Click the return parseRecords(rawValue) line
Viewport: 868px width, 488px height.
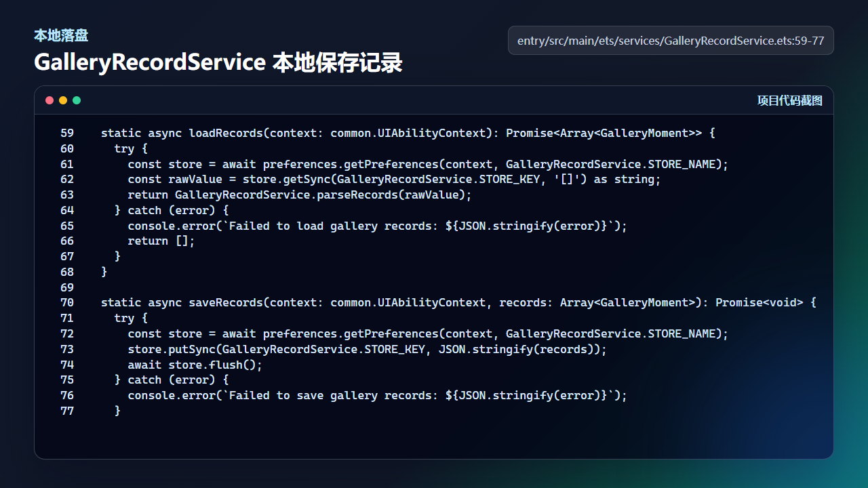300,195
